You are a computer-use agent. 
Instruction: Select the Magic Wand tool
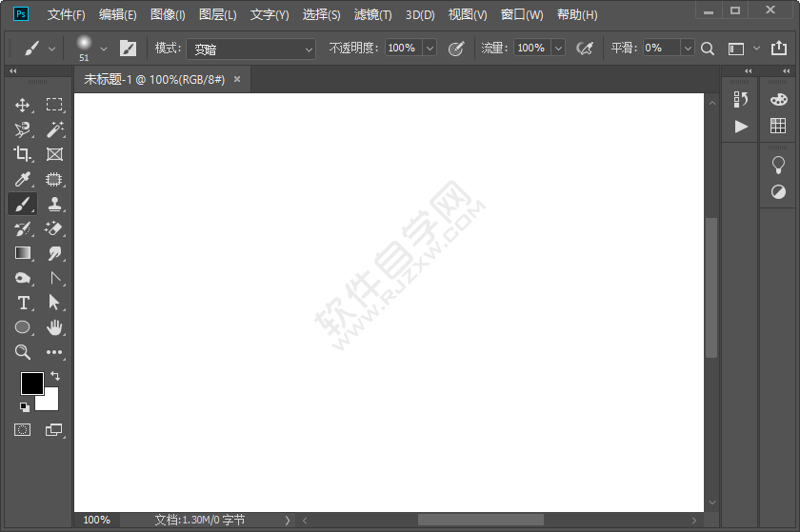click(x=54, y=129)
